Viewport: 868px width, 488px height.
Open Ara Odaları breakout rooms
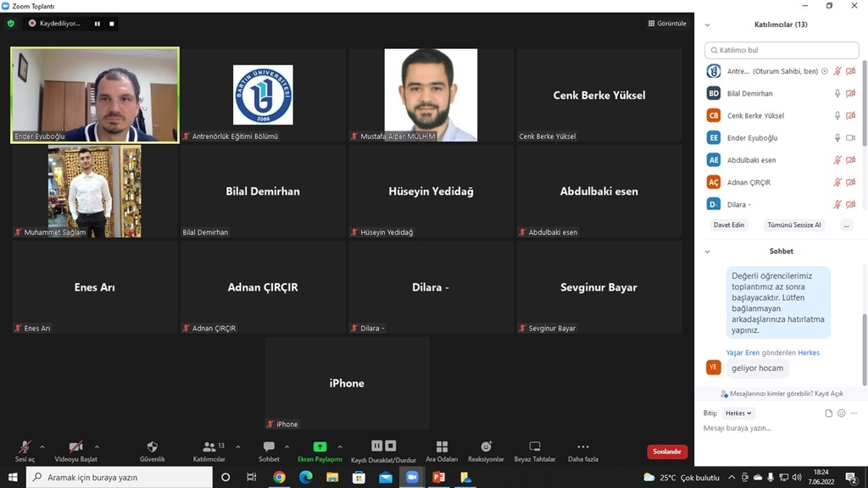click(x=442, y=446)
